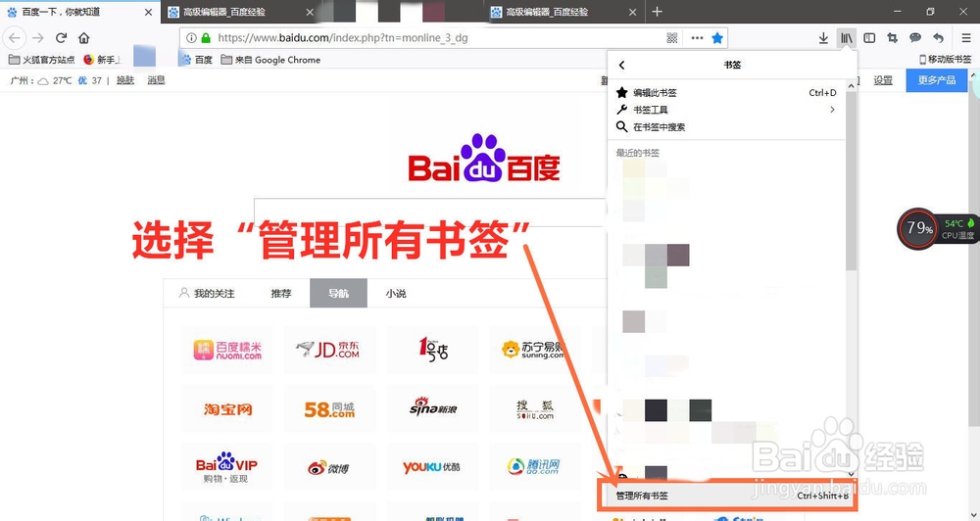The height and width of the screenshot is (521, 980).
Task: Open 来自 Google Chrome bookmark folder
Action: click(270, 60)
